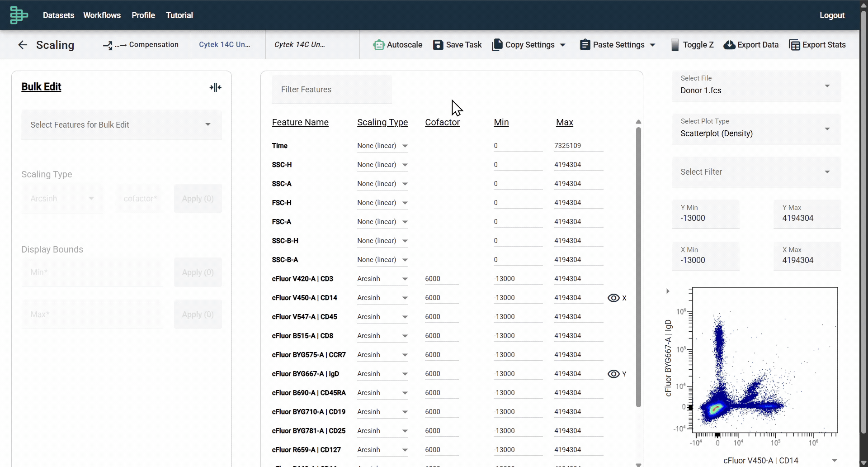Screen dimensions: 868x467
Task: Click the app logo icon
Action: coord(19,15)
